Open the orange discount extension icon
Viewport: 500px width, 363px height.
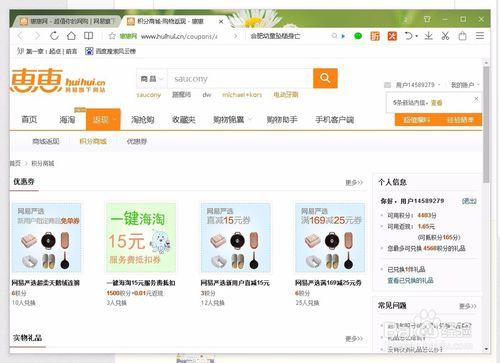coord(375,36)
